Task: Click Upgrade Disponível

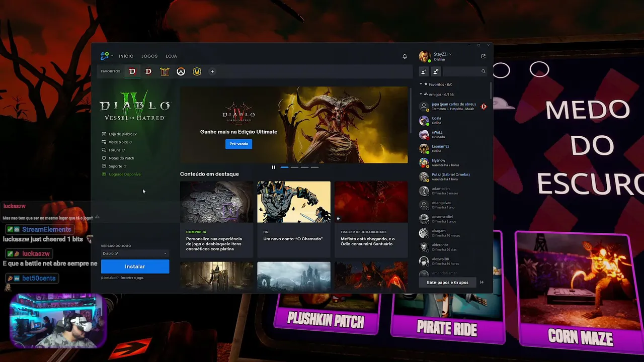Action: [121, 174]
